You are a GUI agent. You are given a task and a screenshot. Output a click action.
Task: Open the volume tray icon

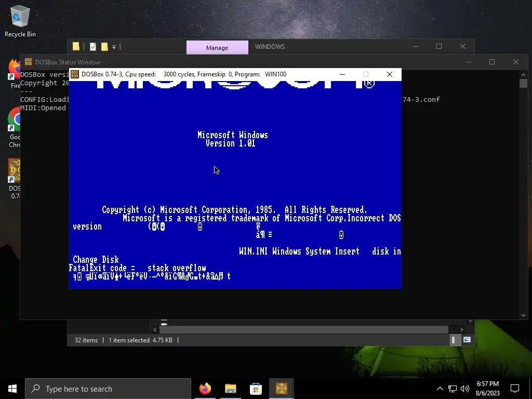[x=465, y=389]
